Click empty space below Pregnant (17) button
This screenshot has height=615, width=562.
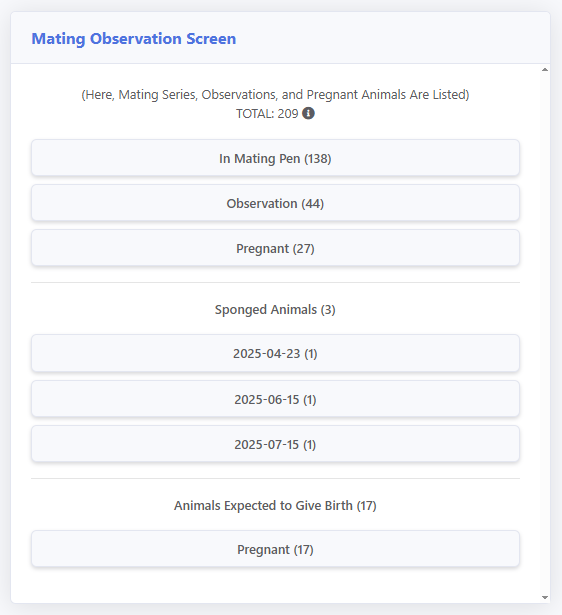coord(275,585)
